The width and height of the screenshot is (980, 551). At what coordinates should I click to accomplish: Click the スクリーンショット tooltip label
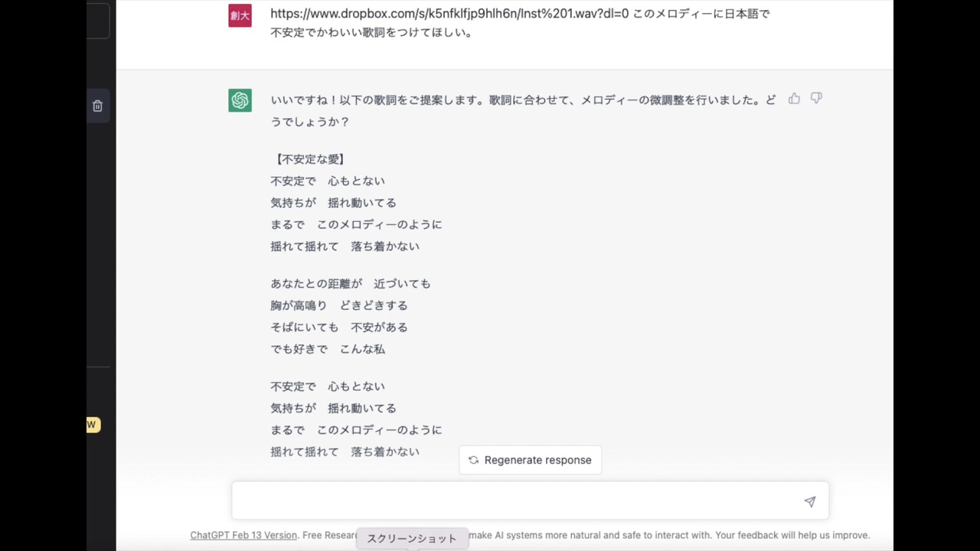[x=412, y=539]
